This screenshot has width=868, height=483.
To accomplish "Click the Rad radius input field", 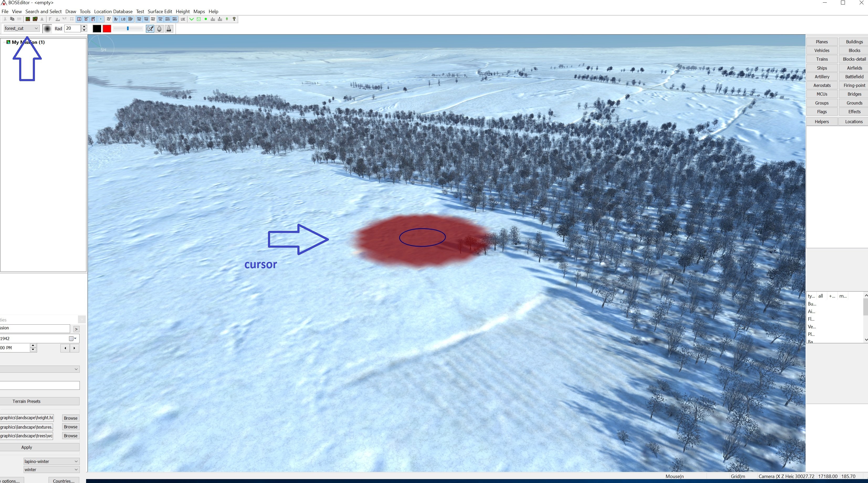I will click(x=72, y=28).
